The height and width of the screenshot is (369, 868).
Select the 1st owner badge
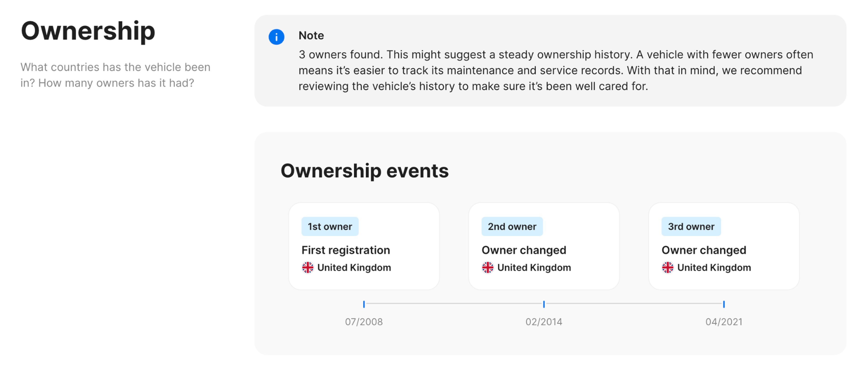[330, 226]
